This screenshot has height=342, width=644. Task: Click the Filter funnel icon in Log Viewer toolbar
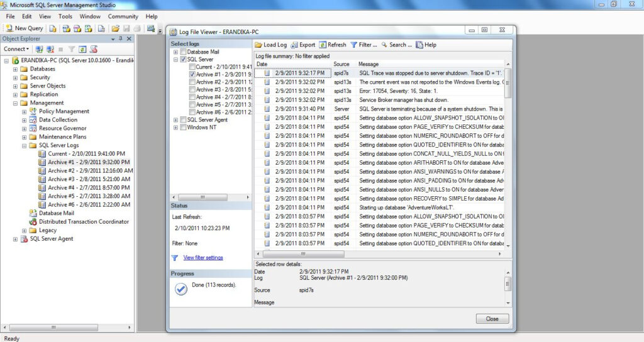pos(353,45)
